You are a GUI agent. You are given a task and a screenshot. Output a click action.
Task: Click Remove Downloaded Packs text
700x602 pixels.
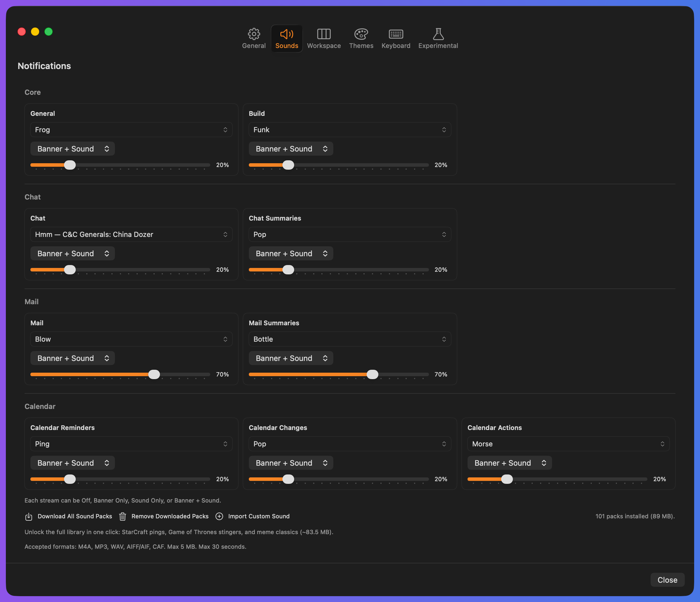tap(170, 517)
